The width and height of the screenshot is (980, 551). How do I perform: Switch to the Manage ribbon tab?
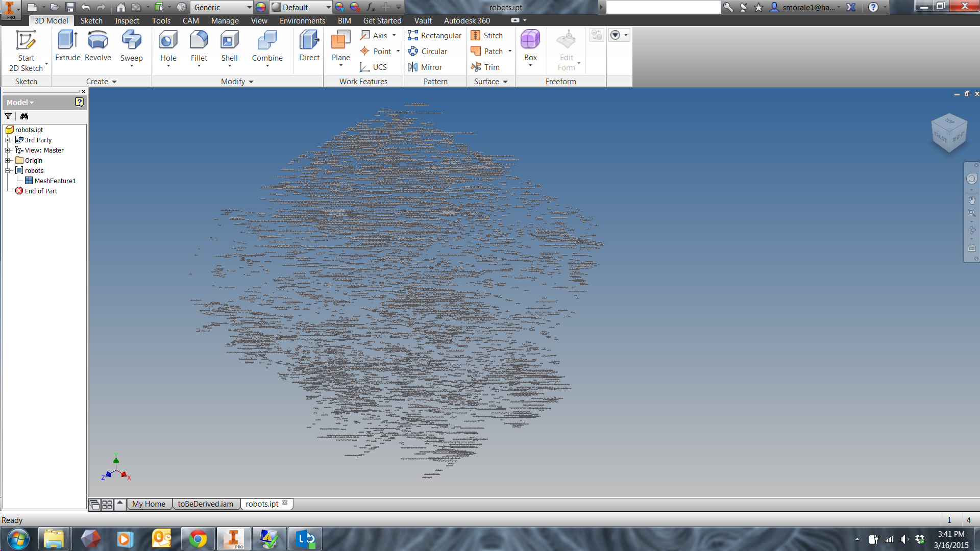tap(225, 20)
